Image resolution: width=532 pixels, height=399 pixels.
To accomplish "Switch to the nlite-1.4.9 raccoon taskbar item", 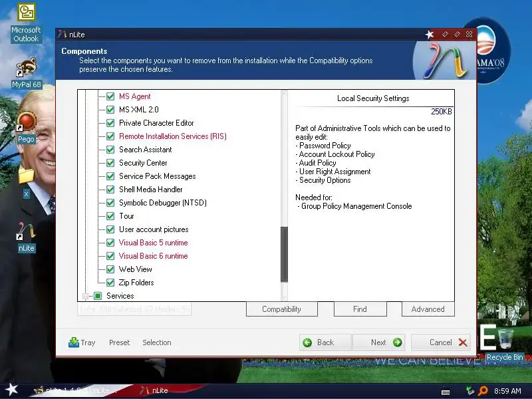I will [76, 390].
